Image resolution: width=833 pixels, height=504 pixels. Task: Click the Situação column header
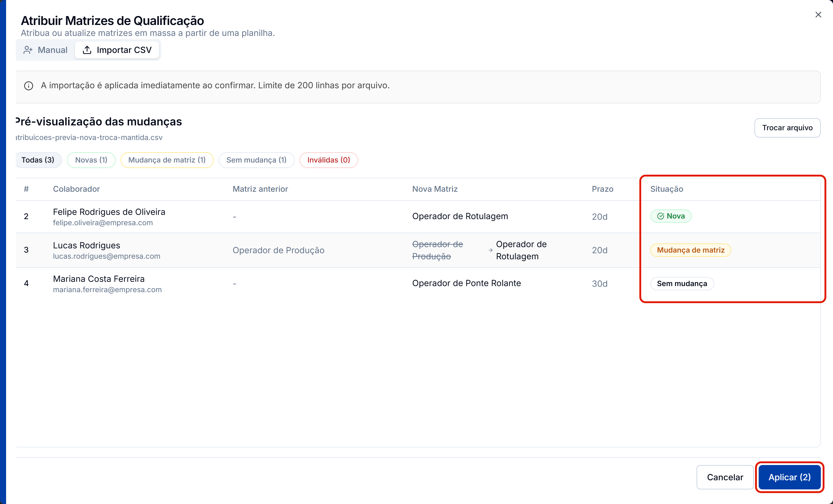(667, 189)
